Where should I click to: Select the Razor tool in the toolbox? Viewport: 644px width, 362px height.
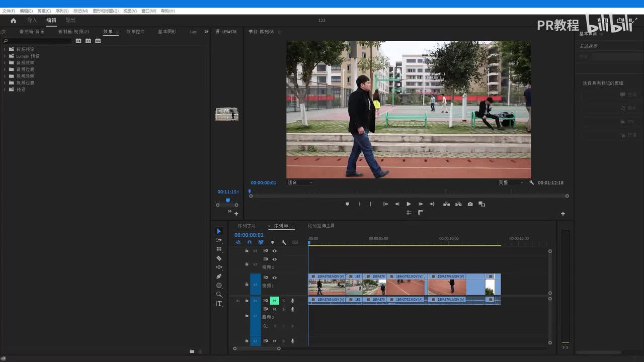(219, 258)
